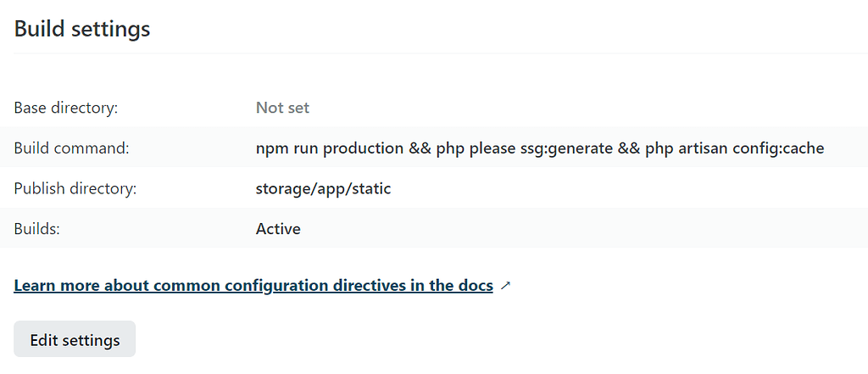
Task: Select the Active builds status
Action: pos(278,229)
